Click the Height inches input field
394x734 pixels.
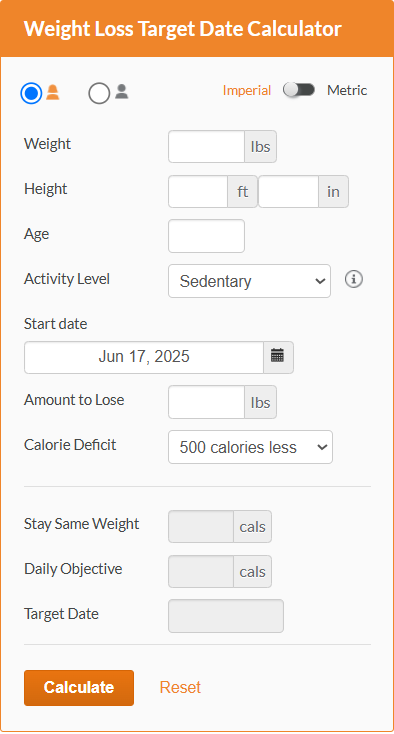point(289,191)
